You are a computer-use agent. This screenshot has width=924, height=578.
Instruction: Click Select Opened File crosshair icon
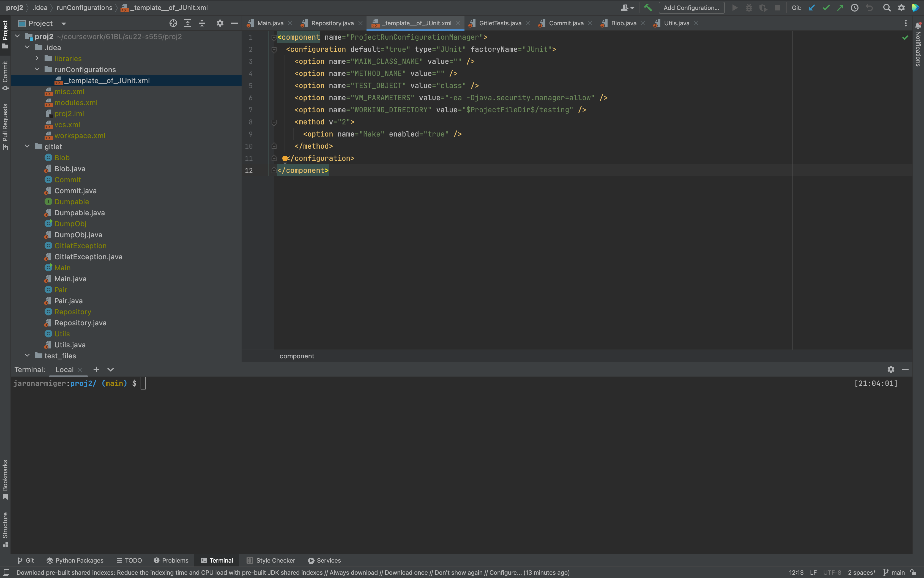[x=173, y=23]
